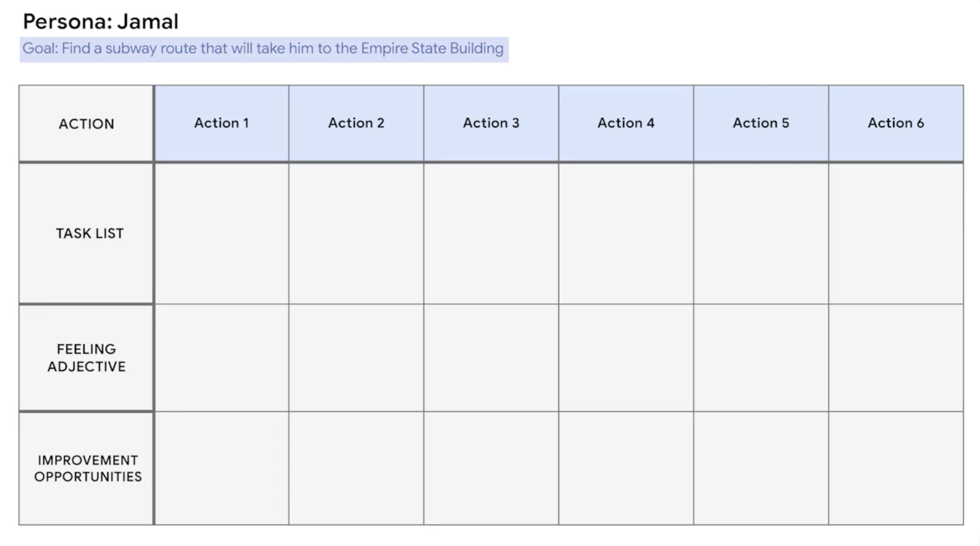Click the Action 3 column header
This screenshot has width=980, height=546.
tap(491, 123)
